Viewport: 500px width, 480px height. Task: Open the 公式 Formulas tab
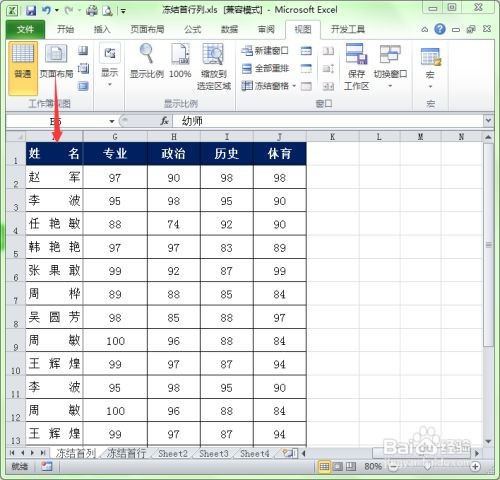(193, 30)
